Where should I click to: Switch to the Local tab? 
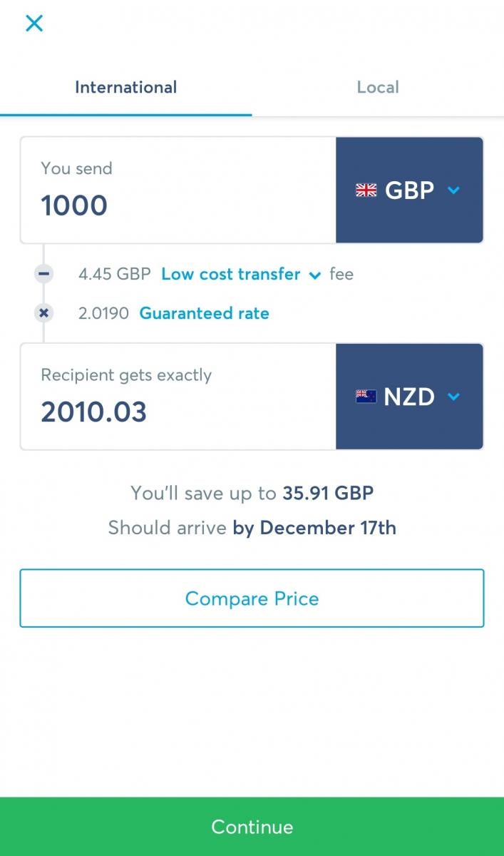378,88
